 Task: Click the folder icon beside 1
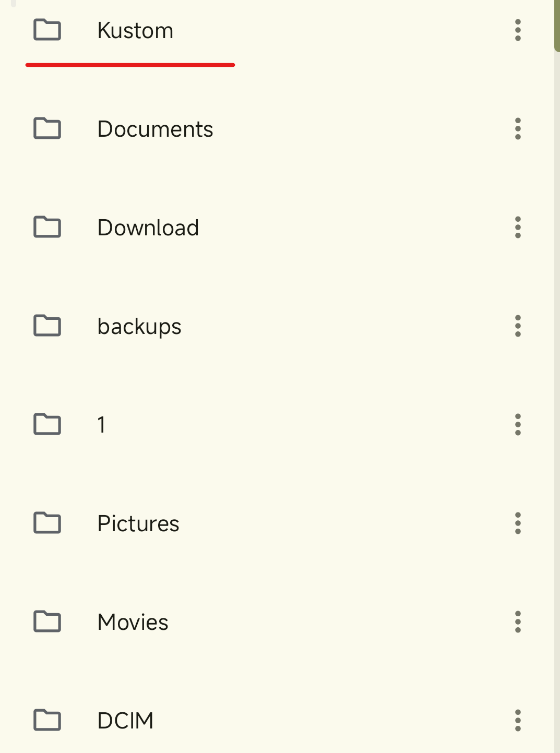tap(47, 424)
